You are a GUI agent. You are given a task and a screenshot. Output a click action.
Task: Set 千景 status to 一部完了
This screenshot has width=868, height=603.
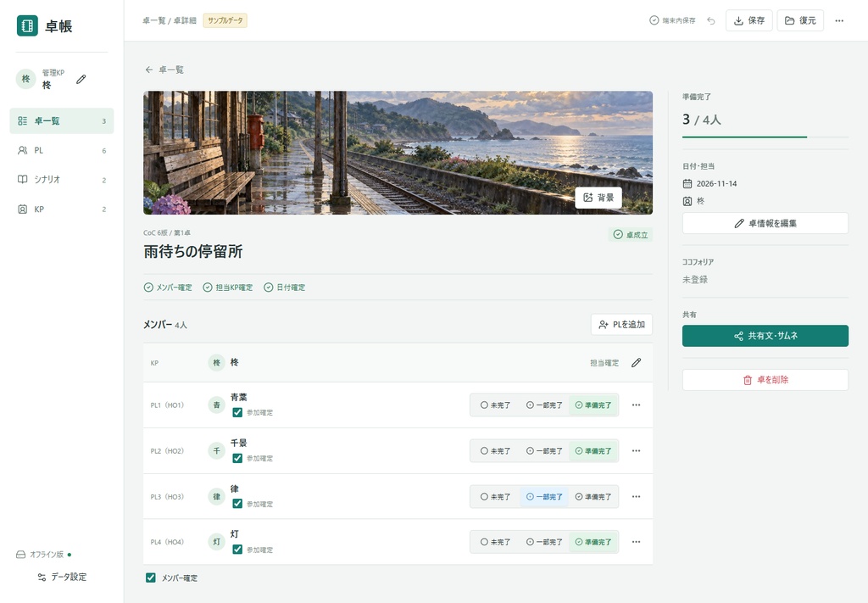pyautogui.click(x=544, y=450)
